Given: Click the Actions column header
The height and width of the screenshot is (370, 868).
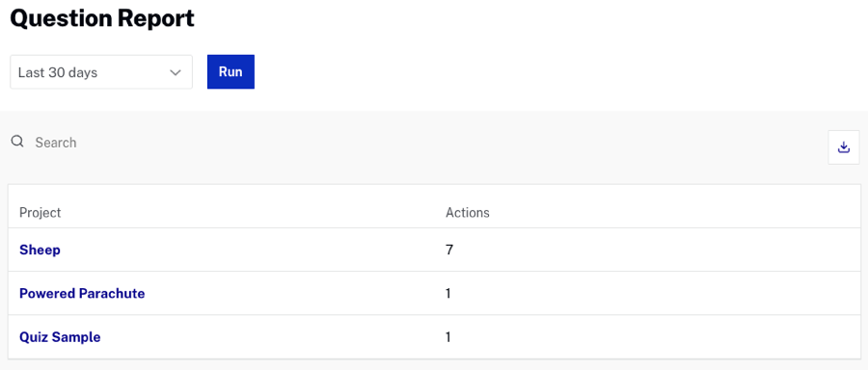Looking at the screenshot, I should pos(467,212).
